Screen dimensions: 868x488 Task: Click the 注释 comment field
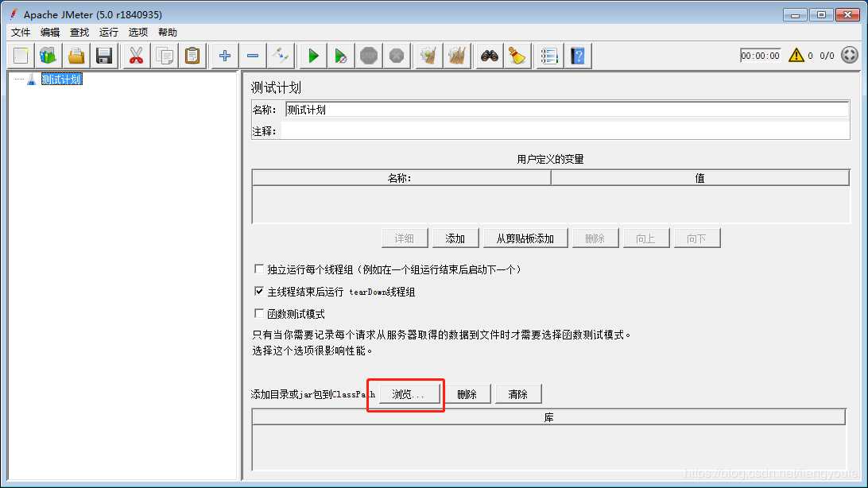click(x=564, y=131)
